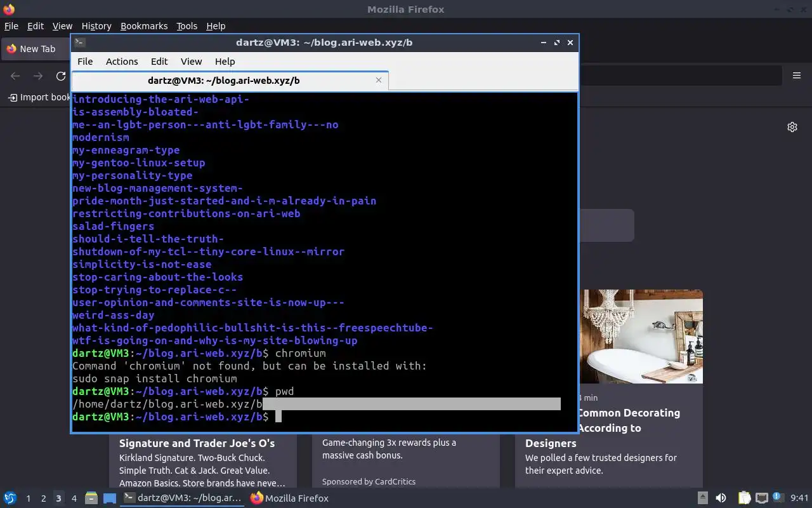812x508 pixels.
Task: Open Firefox Edit menu
Action: click(36, 26)
